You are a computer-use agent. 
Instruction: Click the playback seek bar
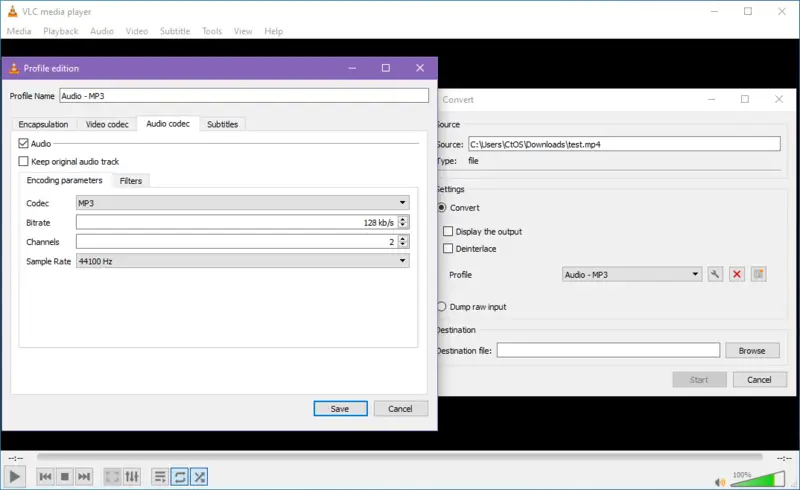(x=399, y=457)
